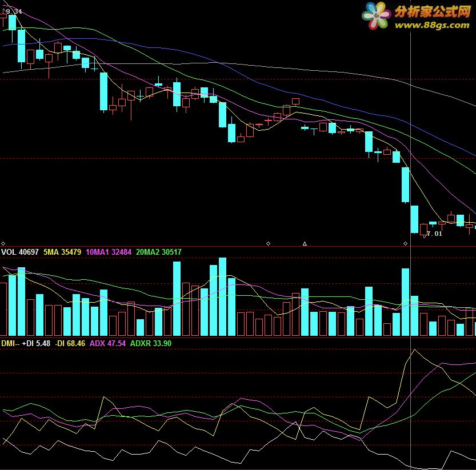Select the ADX 47.54 value

(107, 343)
